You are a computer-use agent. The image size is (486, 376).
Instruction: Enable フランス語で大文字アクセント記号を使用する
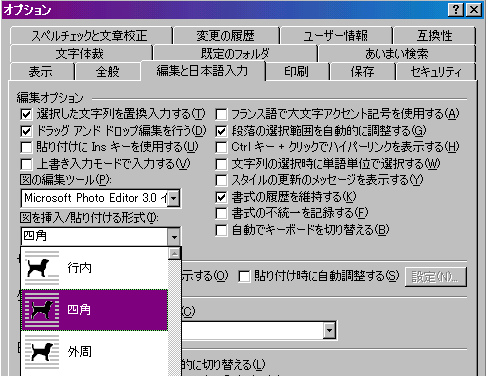pyautogui.click(x=221, y=114)
